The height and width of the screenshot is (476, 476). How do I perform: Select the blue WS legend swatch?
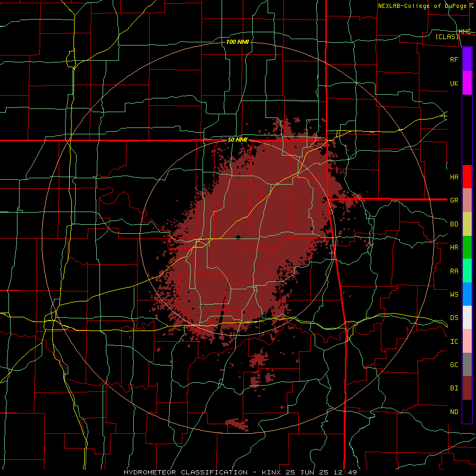[x=467, y=294]
